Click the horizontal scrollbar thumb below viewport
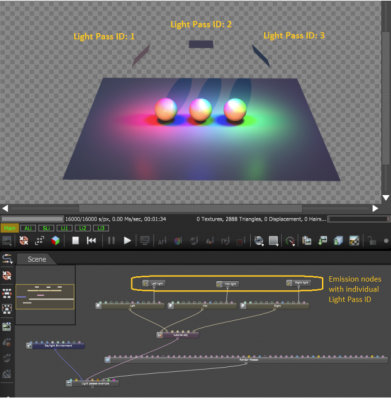 [x=190, y=208]
